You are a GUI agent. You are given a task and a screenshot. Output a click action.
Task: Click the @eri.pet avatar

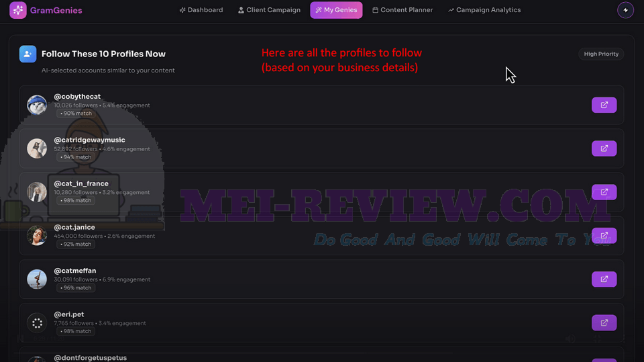coord(37,323)
